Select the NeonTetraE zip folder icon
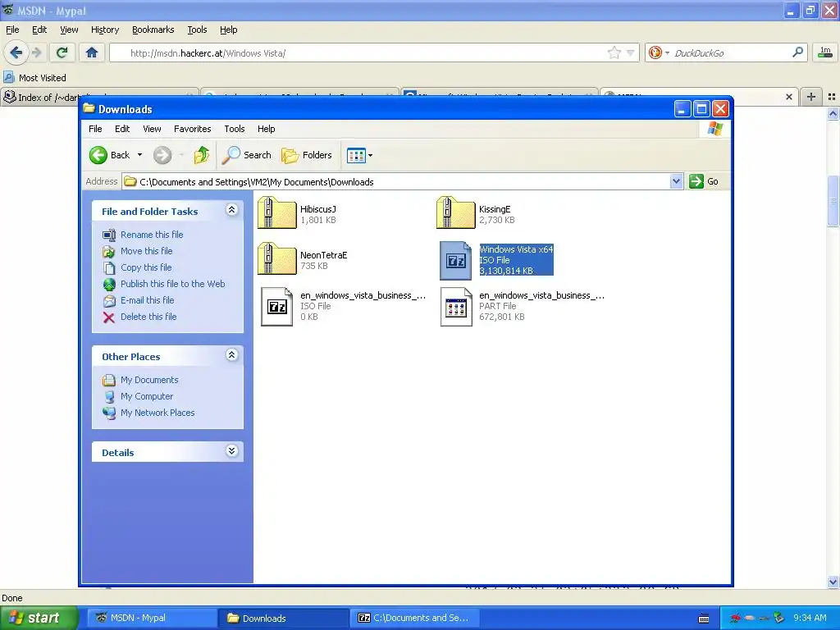The height and width of the screenshot is (630, 840). click(x=276, y=258)
